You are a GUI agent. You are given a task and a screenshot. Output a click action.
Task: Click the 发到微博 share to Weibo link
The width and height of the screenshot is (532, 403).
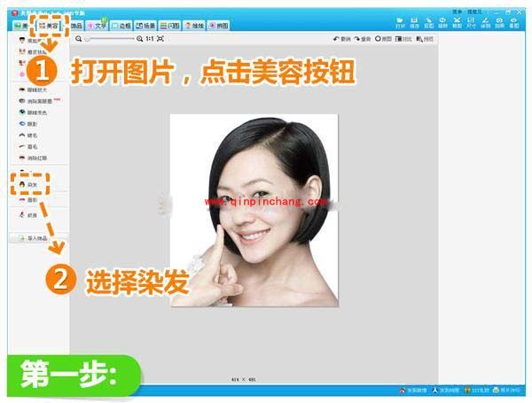point(413,391)
